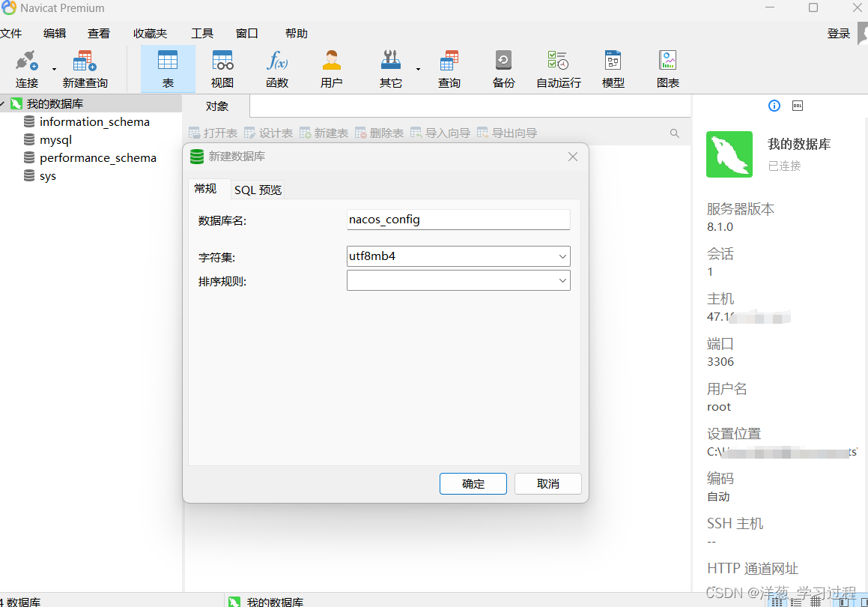Viewport: 868px width, 607px height.
Task: Open the 字符集 utf8mb4 dropdown
Action: (562, 256)
